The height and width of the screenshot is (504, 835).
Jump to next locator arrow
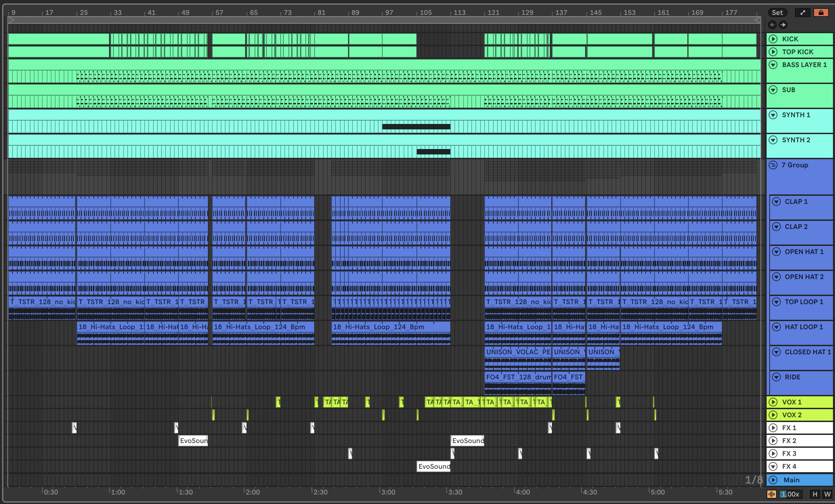tap(783, 25)
